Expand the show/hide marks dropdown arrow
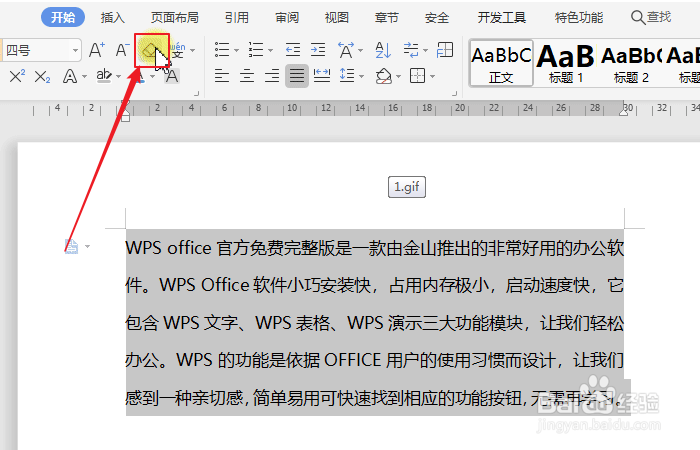The height and width of the screenshot is (450, 700). [x=425, y=50]
